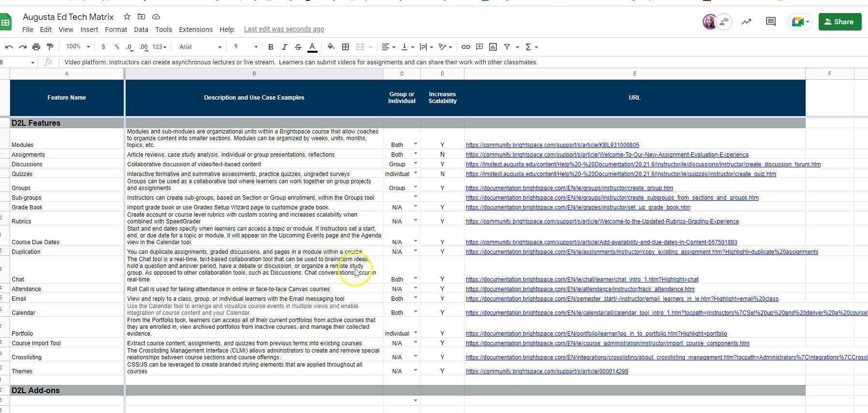The height and width of the screenshot is (413, 868).
Task: Open the fill color picker
Action: coord(331,47)
